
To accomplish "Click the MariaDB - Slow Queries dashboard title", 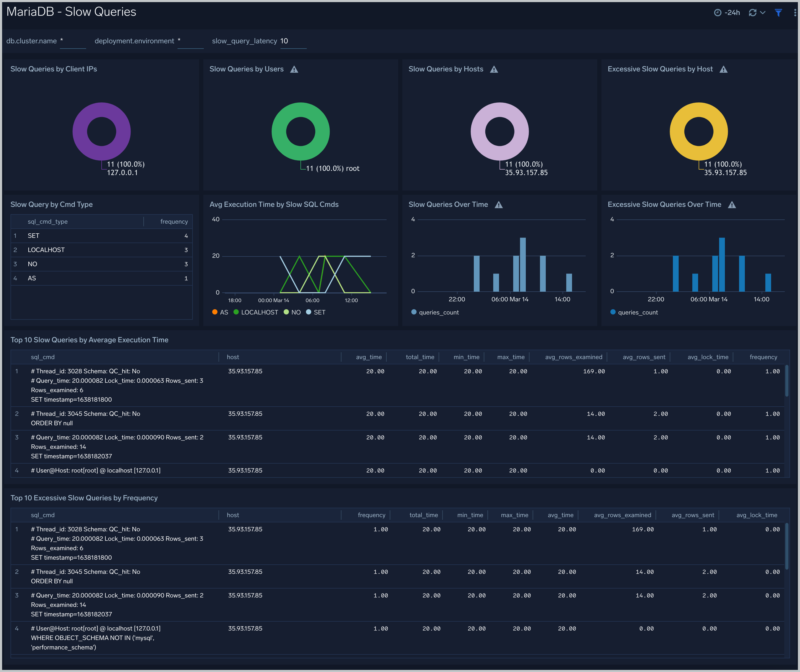I will (71, 12).
